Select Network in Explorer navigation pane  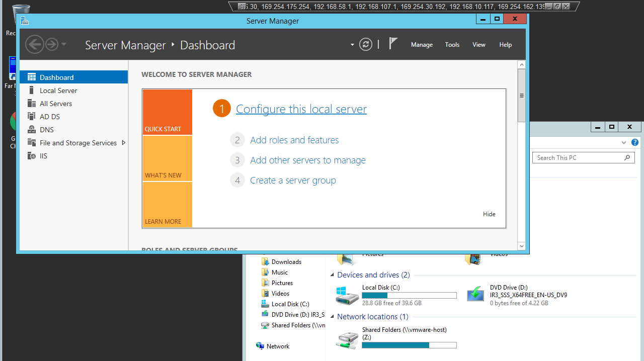[x=273, y=346]
